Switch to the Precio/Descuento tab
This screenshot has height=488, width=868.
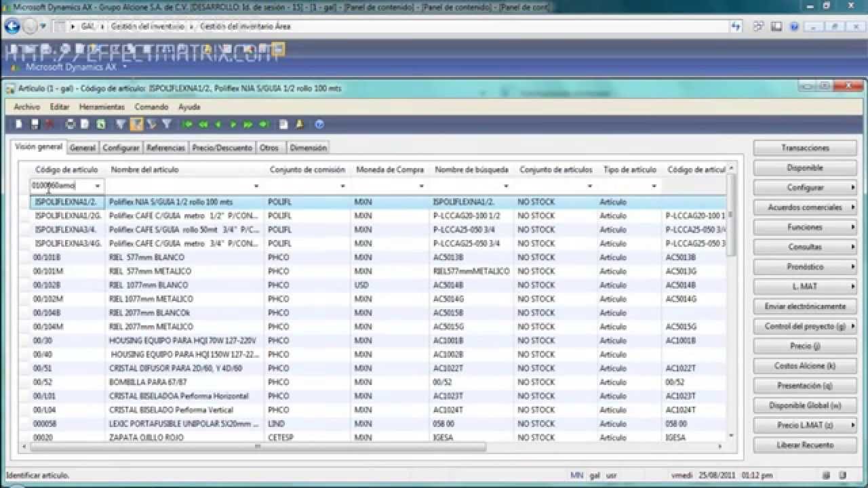tap(222, 148)
